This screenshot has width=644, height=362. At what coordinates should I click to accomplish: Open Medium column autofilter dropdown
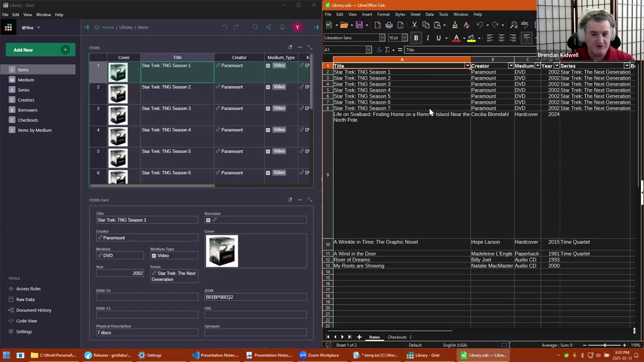click(537, 66)
